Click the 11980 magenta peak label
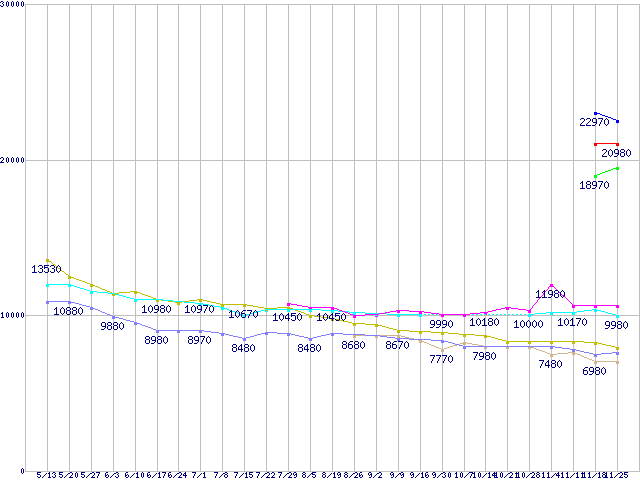Screen dimensions: 640x480 pos(550,294)
